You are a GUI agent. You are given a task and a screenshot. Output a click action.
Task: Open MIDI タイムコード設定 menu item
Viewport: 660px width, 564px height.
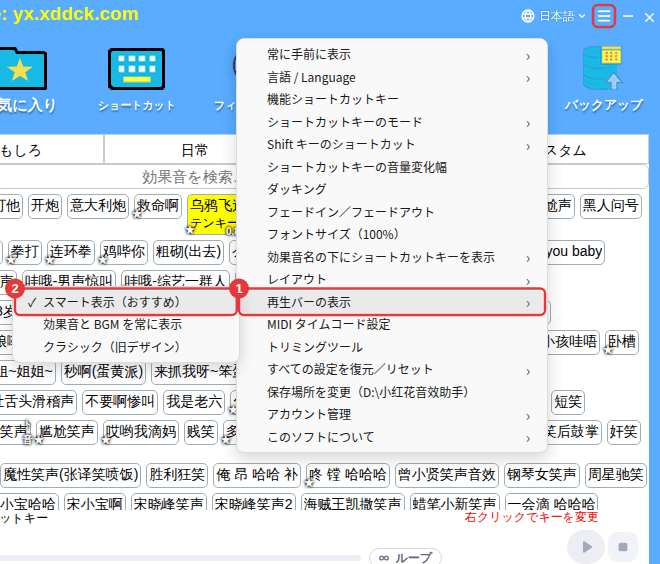(392, 325)
